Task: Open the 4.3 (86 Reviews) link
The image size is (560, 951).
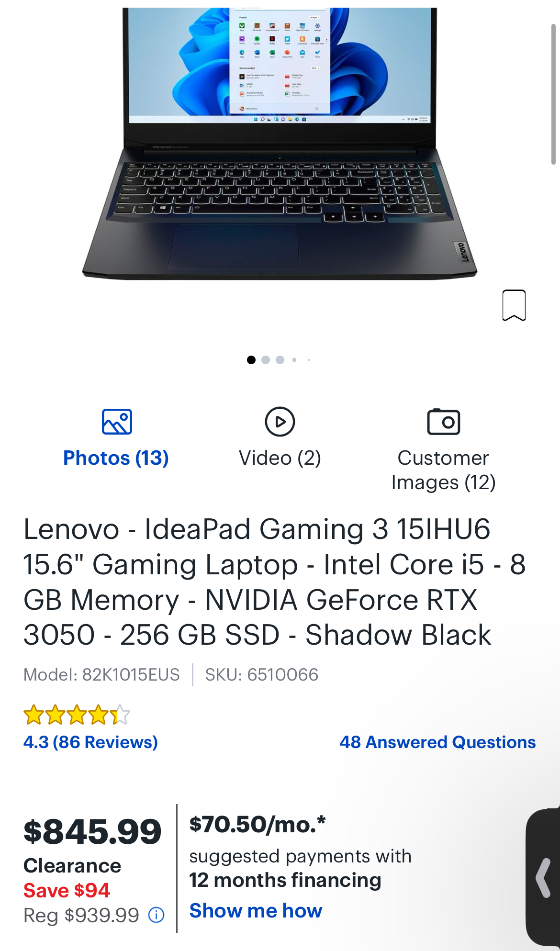Action: pos(90,742)
